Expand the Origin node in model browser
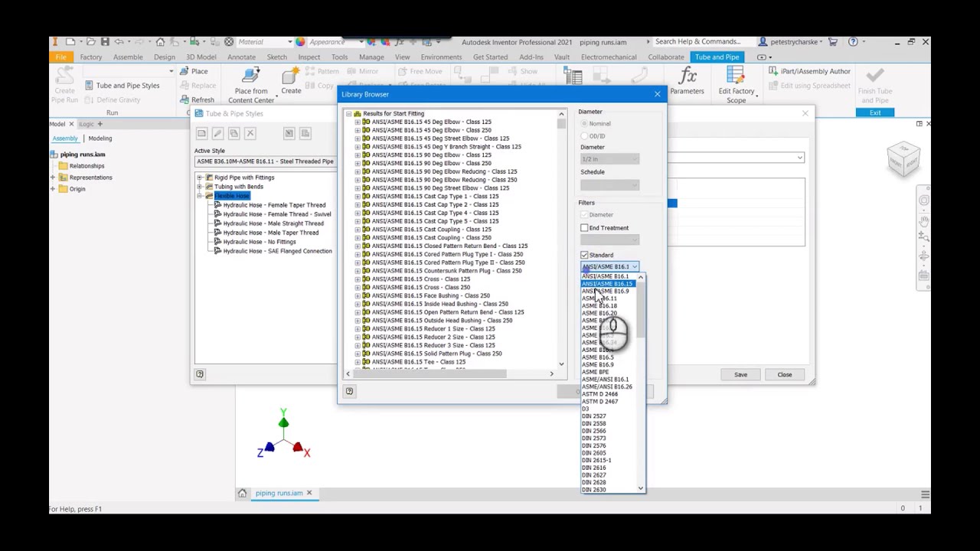Screen dimensions: 980x551 tap(53, 189)
